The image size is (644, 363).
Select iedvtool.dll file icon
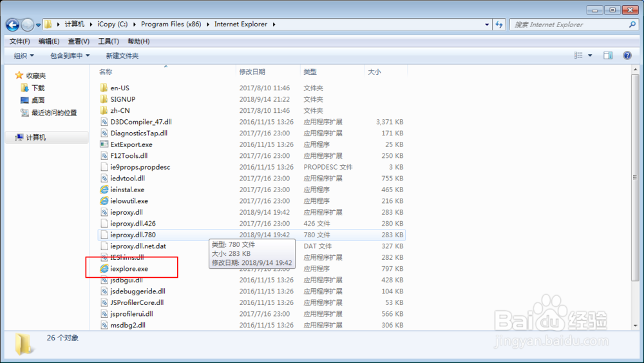click(x=104, y=178)
